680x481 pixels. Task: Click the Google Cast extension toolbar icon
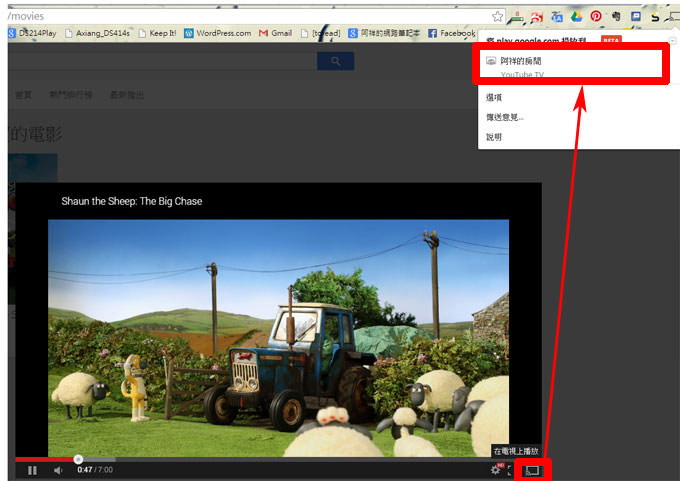pos(674,16)
